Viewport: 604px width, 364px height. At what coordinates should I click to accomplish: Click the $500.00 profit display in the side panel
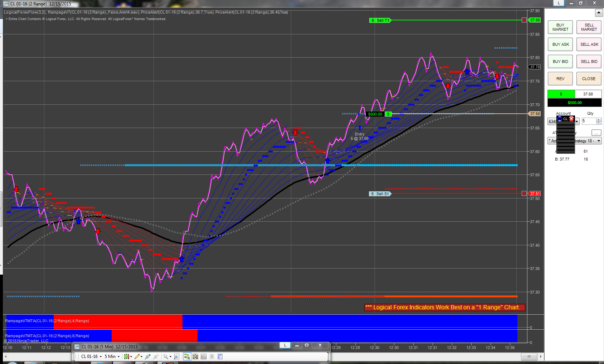[x=575, y=103]
